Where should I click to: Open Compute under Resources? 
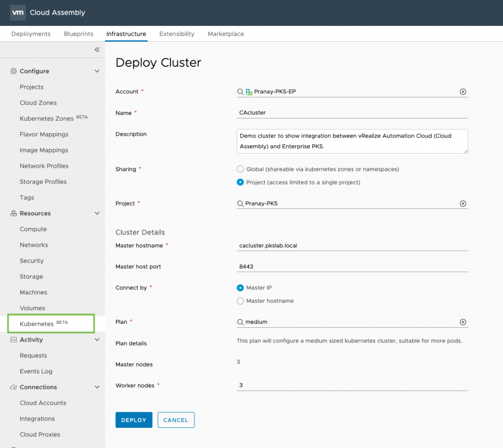33,229
